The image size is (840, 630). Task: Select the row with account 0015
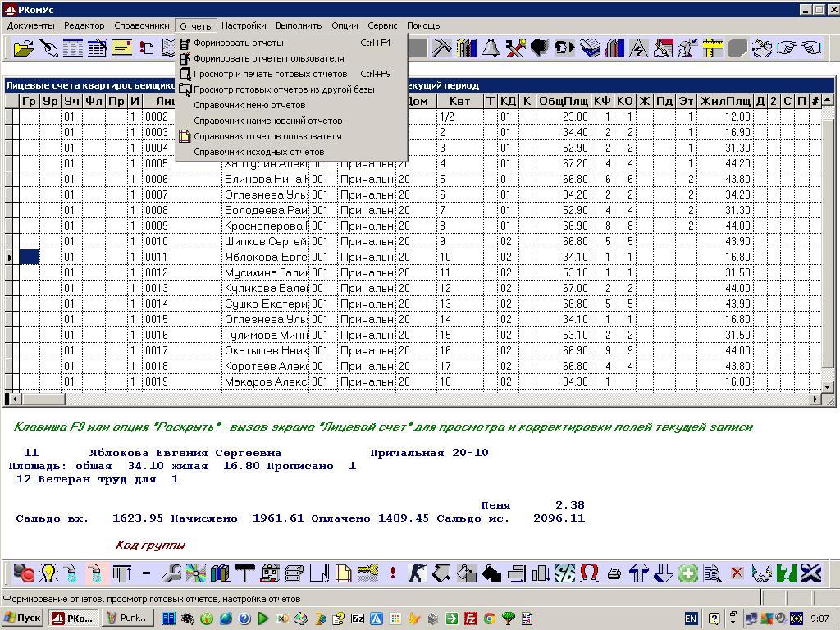[x=156, y=319]
